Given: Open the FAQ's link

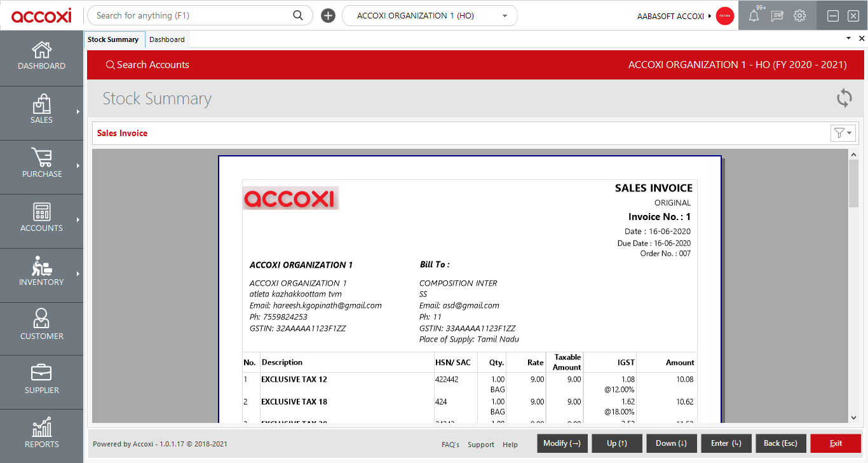Looking at the screenshot, I should pos(451,445).
